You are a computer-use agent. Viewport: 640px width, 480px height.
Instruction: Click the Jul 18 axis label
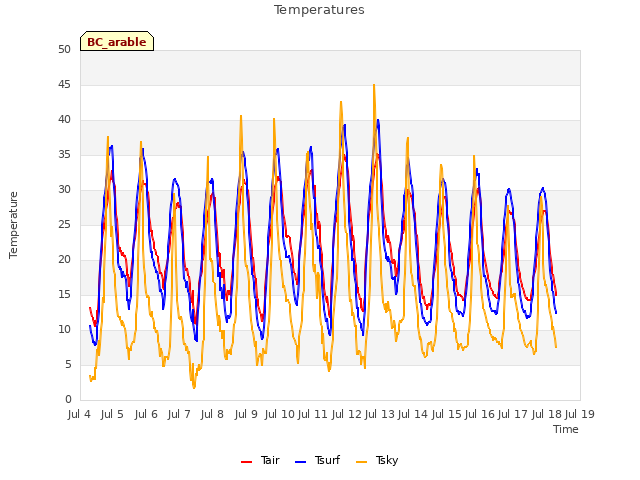[x=547, y=414]
